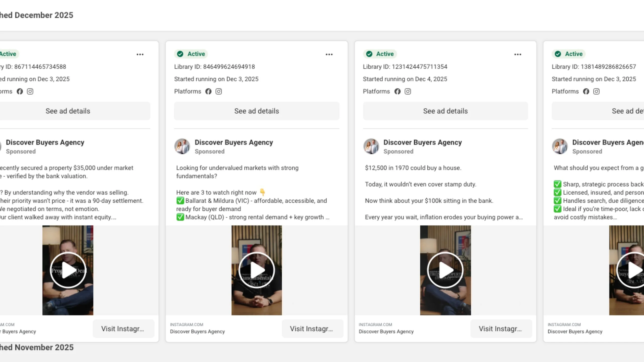Viewport: 644px width, 362px height.
Task: Open three-dots menu on ad 846499624694918
Action: point(329,54)
